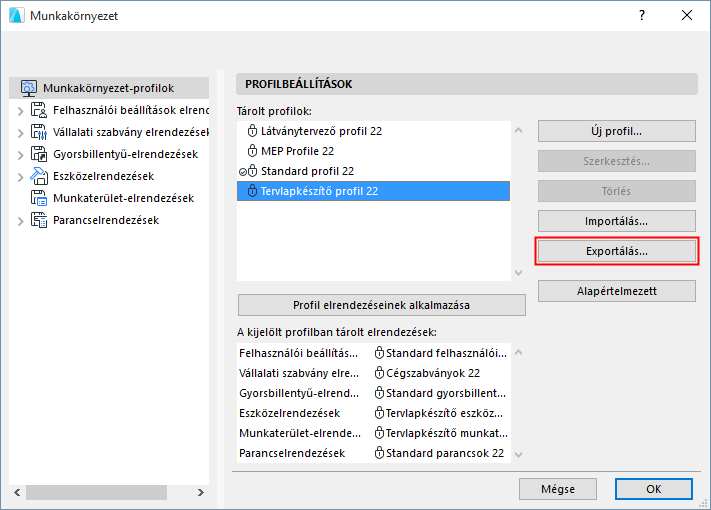Click the Felhasználói beállítások tree icon
The height and width of the screenshot is (510, 711).
(x=39, y=110)
